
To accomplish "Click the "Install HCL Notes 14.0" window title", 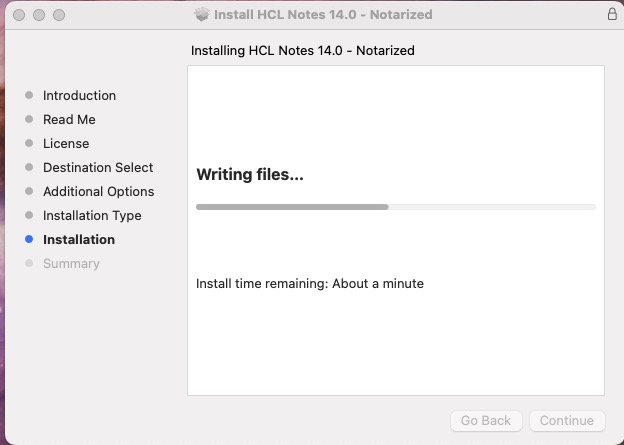I will pyautogui.click(x=323, y=15).
